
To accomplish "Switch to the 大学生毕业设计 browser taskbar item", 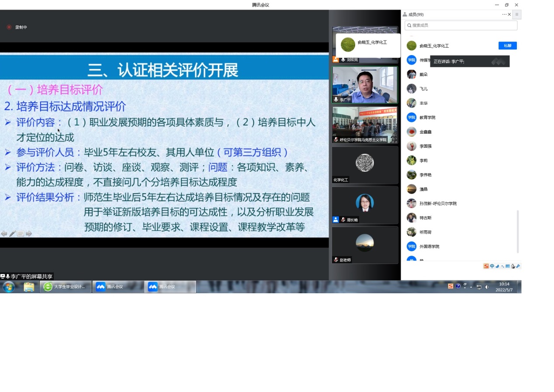I will (x=66, y=287).
